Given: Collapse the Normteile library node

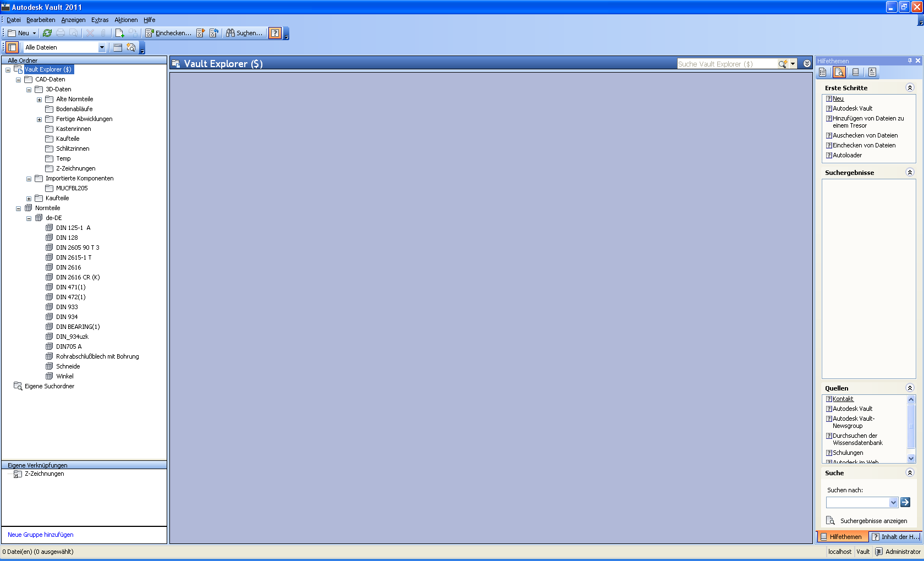Looking at the screenshot, I should [x=18, y=208].
